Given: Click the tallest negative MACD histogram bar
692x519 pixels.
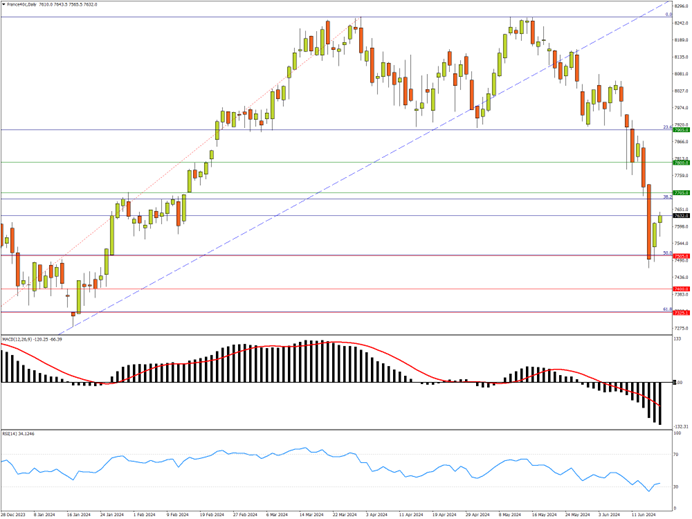Looking at the screenshot, I should [660, 403].
